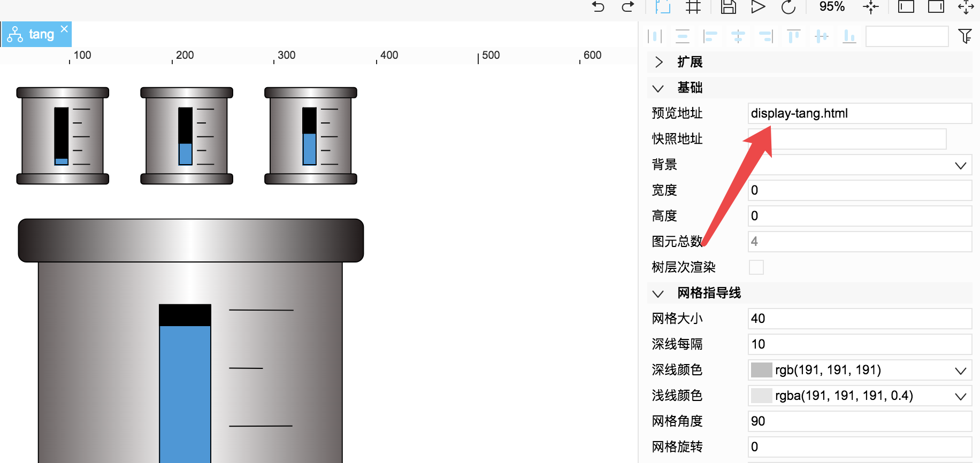Select the second small tank on canvas
The image size is (980, 463).
click(187, 136)
